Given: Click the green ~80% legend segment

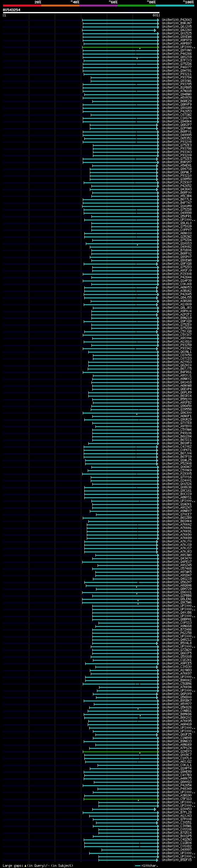Looking at the screenshot, I should [136, 6].
